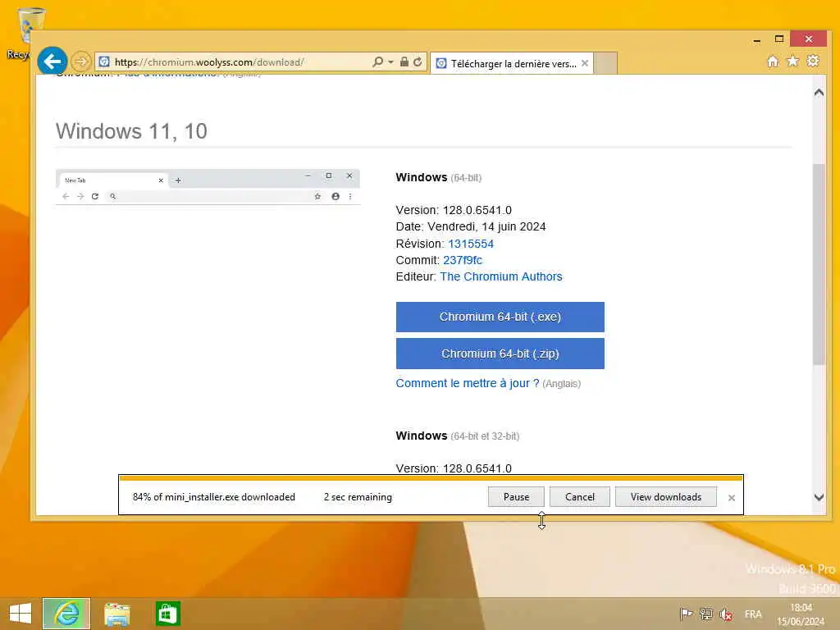
Task: Pause the mini_installer.exe download
Action: (517, 496)
